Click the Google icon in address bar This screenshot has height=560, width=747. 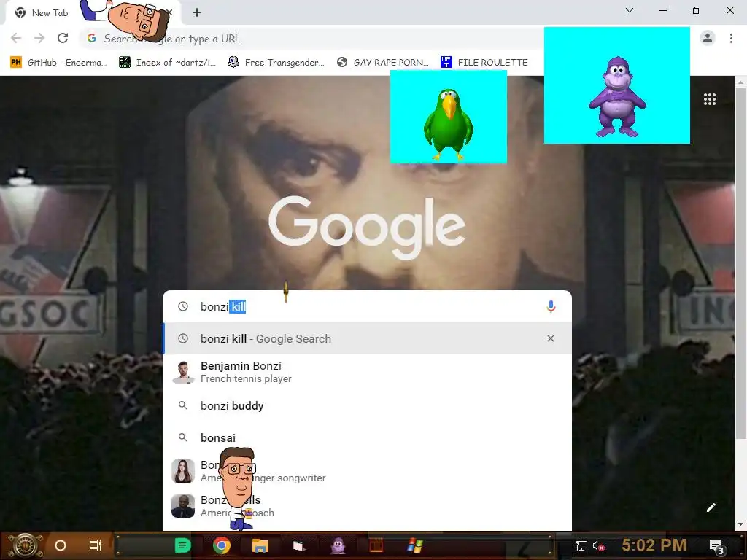click(92, 38)
